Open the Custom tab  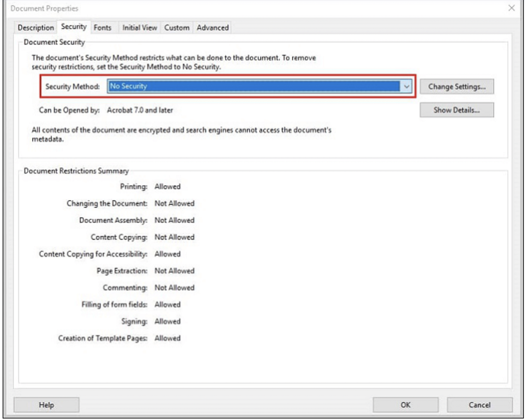tap(177, 28)
